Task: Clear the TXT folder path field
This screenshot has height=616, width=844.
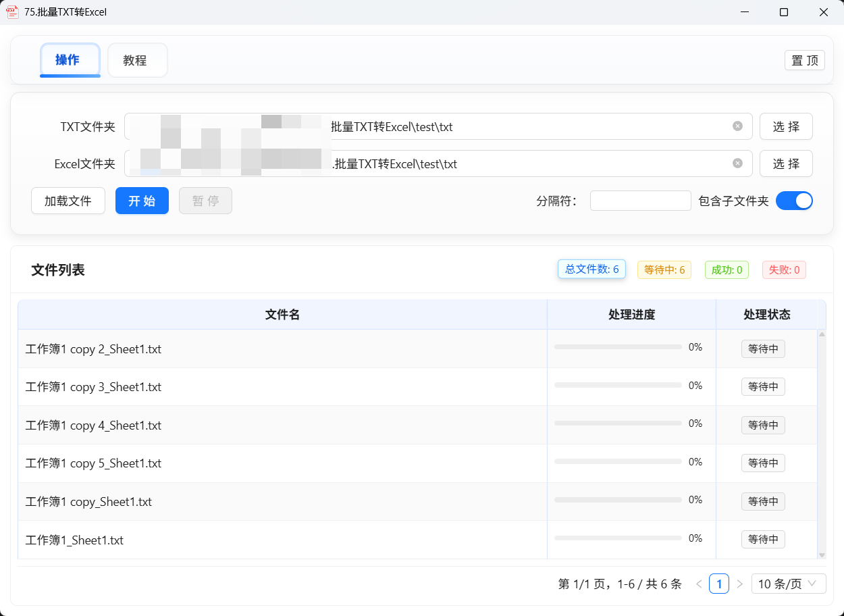Action: click(x=737, y=126)
